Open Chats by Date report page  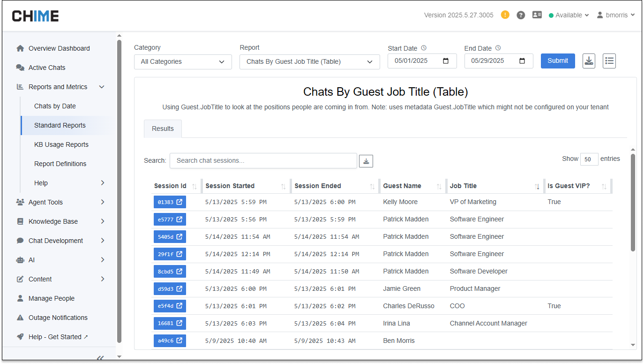click(x=55, y=106)
